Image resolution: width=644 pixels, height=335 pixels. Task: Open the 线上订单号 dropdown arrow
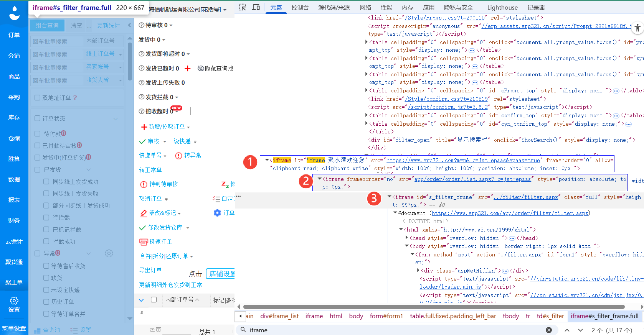click(x=120, y=54)
